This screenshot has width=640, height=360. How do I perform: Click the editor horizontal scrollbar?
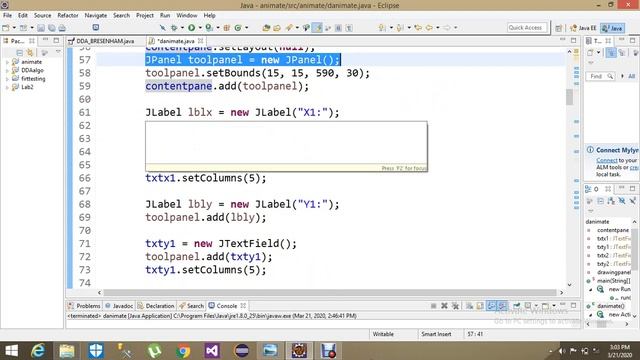[x=330, y=293]
